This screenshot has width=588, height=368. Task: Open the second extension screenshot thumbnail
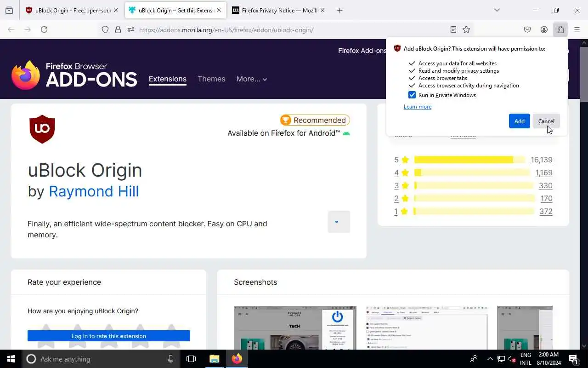tap(427, 328)
